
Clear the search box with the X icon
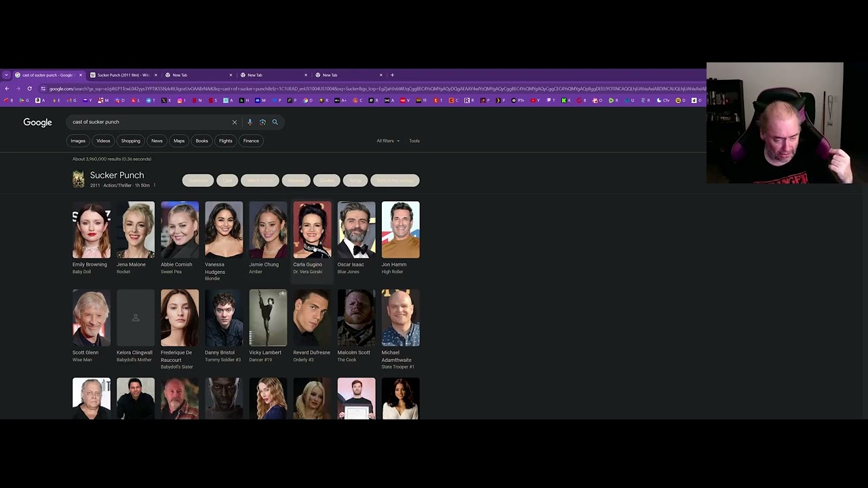(x=235, y=122)
